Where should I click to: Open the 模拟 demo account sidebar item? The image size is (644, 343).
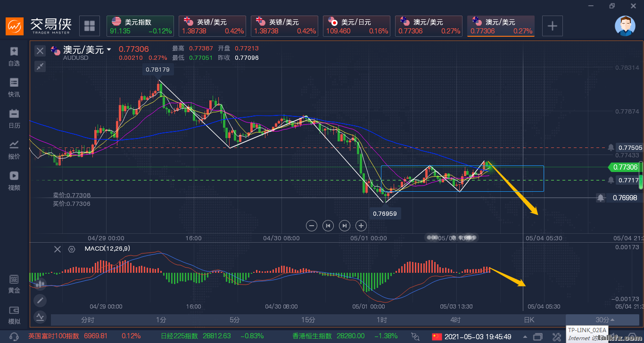tap(14, 315)
